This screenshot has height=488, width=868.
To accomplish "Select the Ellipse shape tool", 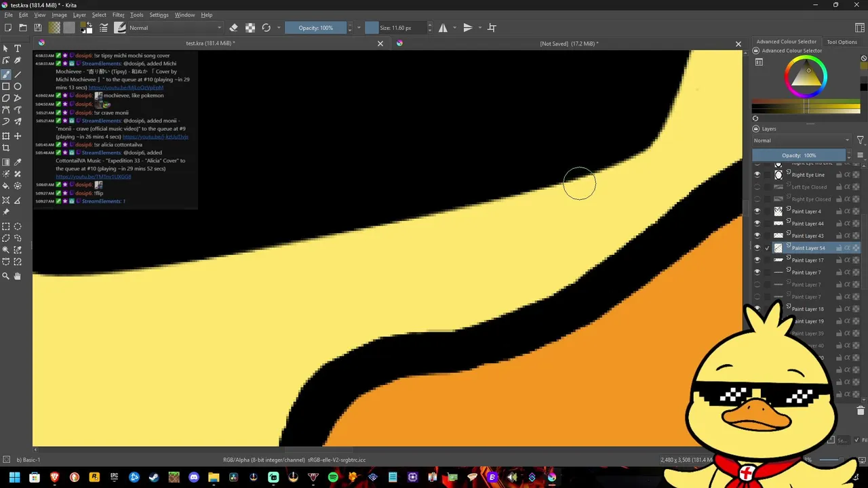I will (x=18, y=87).
